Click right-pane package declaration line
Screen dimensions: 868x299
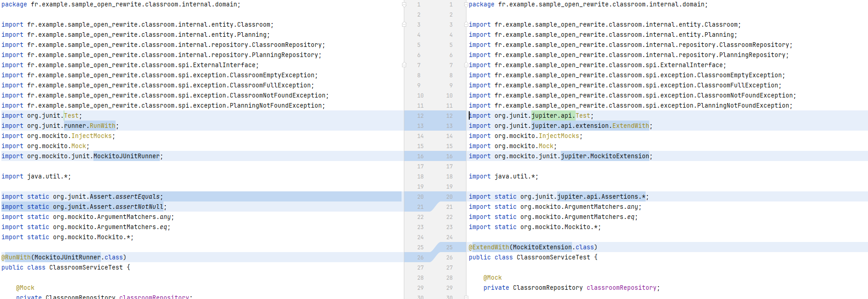pos(588,5)
